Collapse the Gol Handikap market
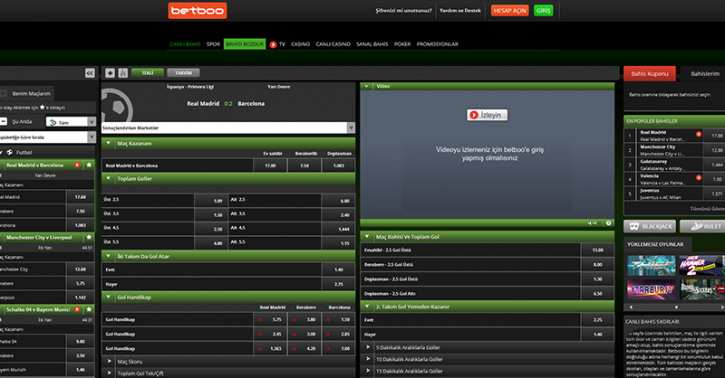This screenshot has width=725, height=378. pyautogui.click(x=109, y=297)
